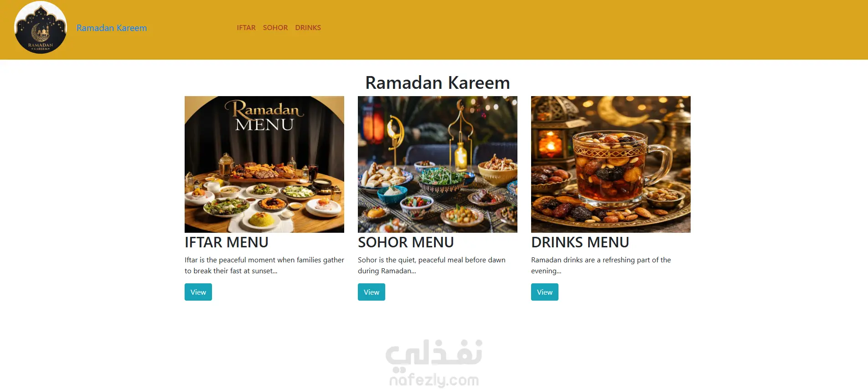Select the SOHOR navigation item
The width and height of the screenshot is (868, 389).
[x=275, y=28]
